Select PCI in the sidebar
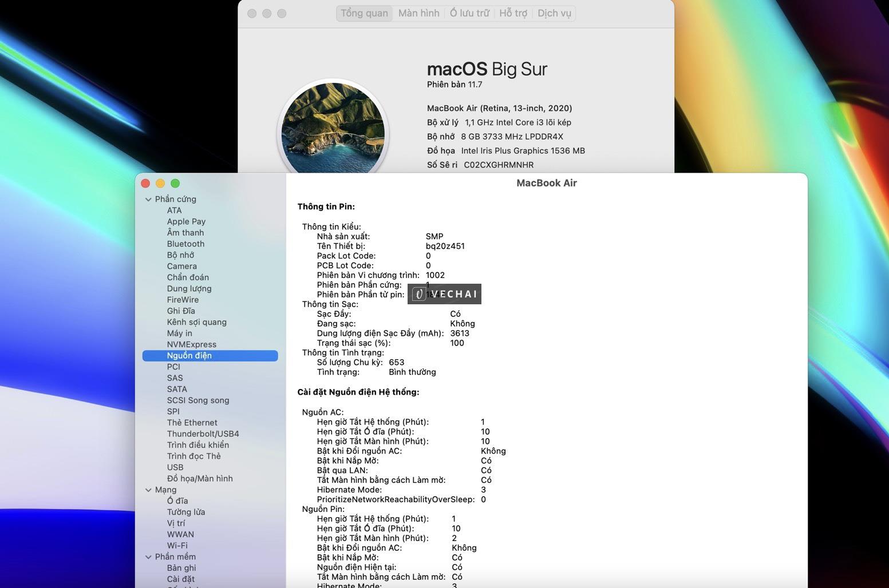This screenshot has height=588, width=889. tap(173, 367)
